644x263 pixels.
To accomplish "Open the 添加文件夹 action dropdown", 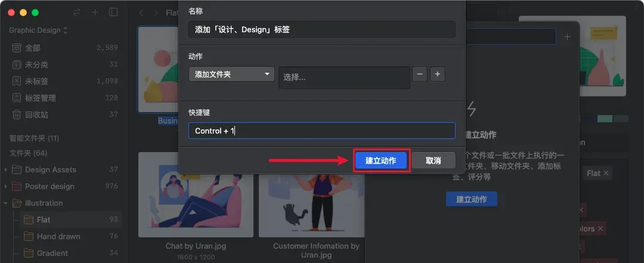I will [x=231, y=75].
